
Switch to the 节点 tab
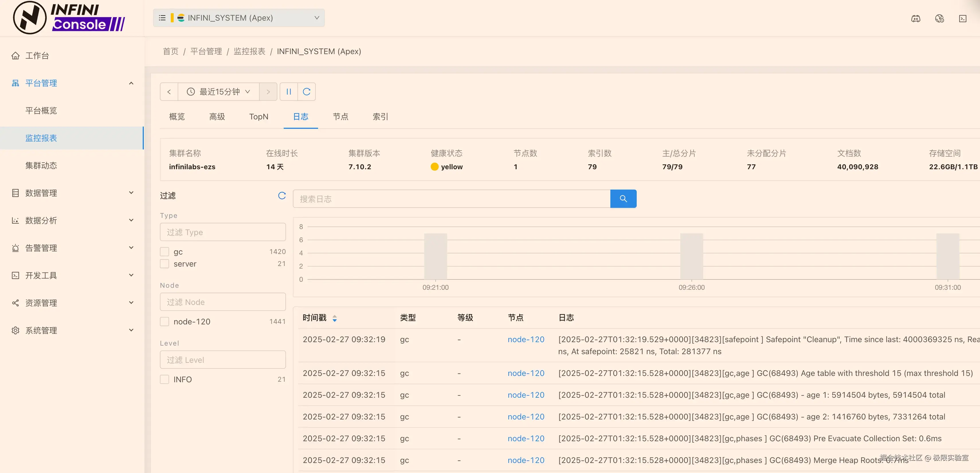click(x=340, y=117)
